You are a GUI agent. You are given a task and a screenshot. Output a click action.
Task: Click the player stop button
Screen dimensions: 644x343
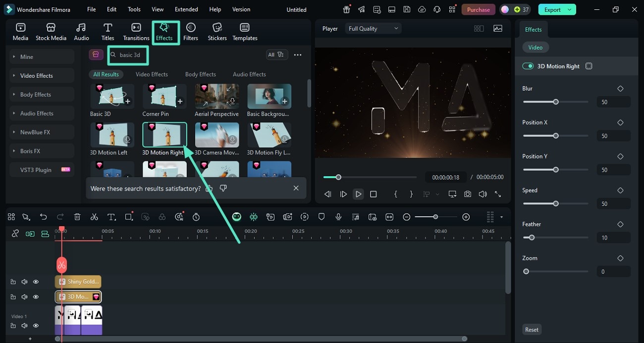pos(374,195)
